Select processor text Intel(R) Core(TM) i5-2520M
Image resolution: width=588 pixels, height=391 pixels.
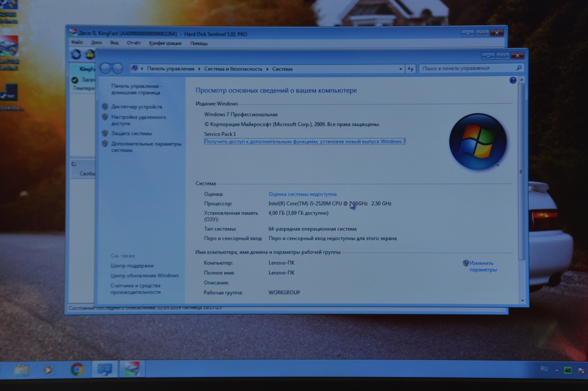point(299,203)
